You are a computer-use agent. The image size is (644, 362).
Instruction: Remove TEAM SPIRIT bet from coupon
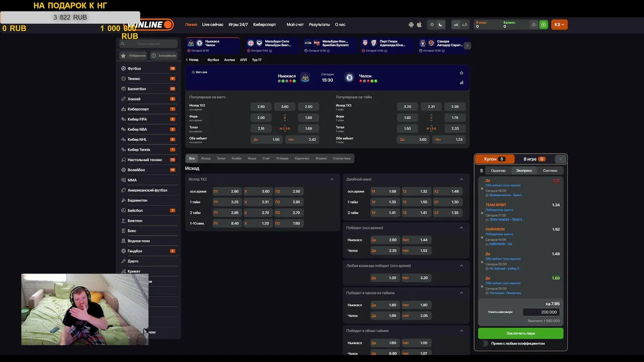coord(482,213)
